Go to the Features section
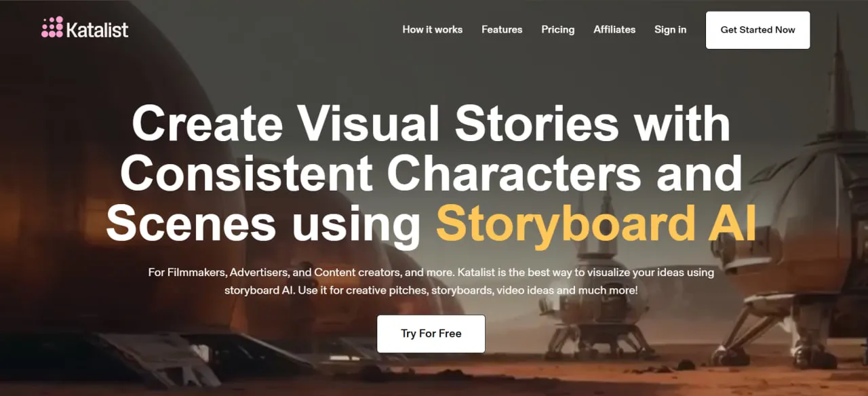This screenshot has height=396, width=868. tap(502, 30)
